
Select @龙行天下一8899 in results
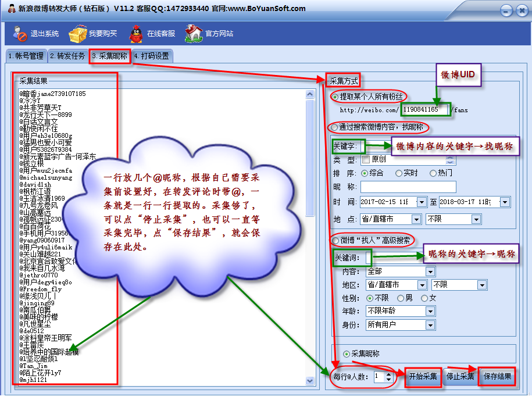click(x=45, y=115)
